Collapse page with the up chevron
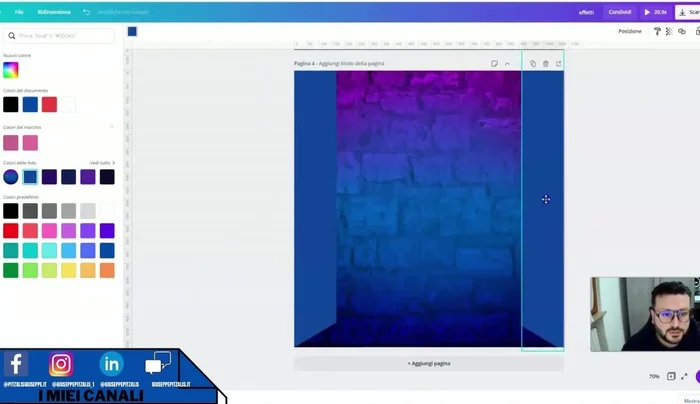 pyautogui.click(x=507, y=63)
